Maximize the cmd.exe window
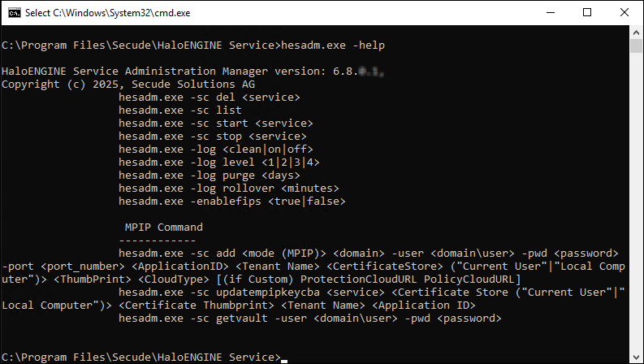 coord(586,13)
